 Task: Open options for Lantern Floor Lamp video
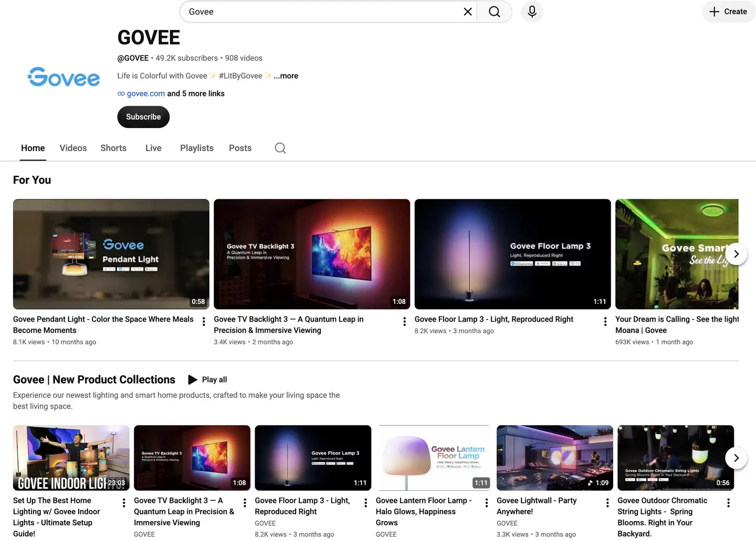tap(487, 503)
